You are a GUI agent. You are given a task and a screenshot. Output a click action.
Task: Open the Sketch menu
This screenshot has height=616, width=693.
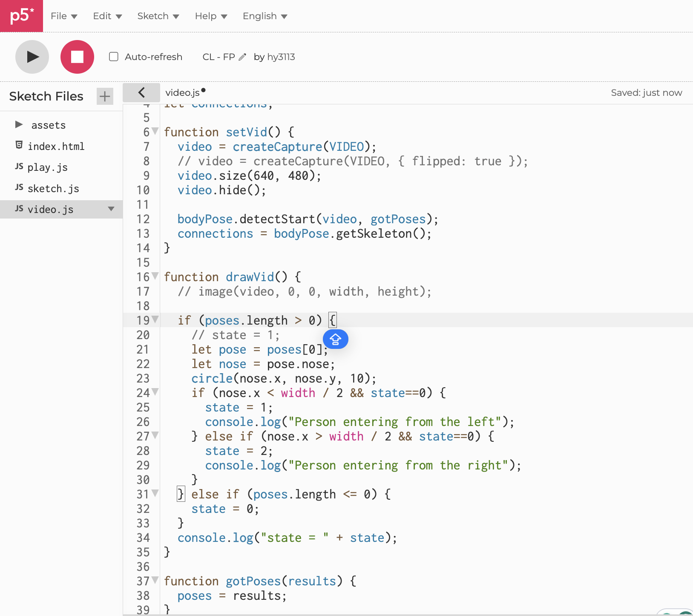pos(158,16)
